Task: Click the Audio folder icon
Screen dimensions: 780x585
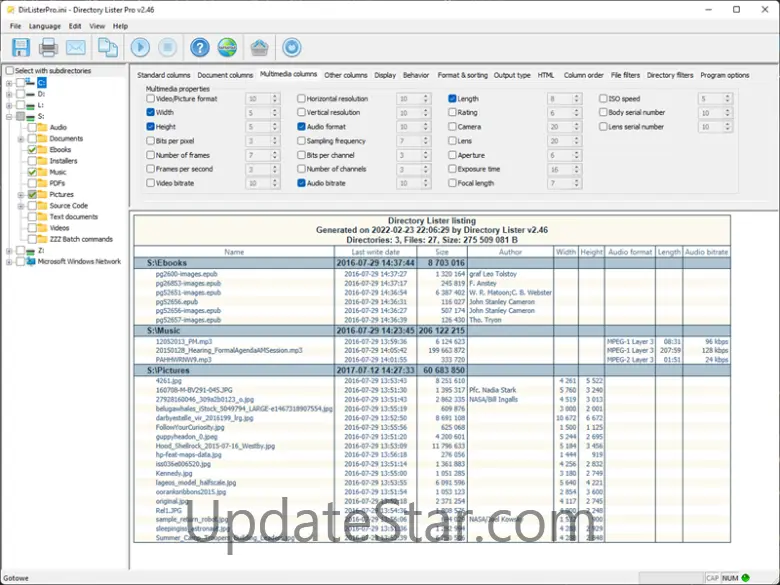Action: click(43, 127)
